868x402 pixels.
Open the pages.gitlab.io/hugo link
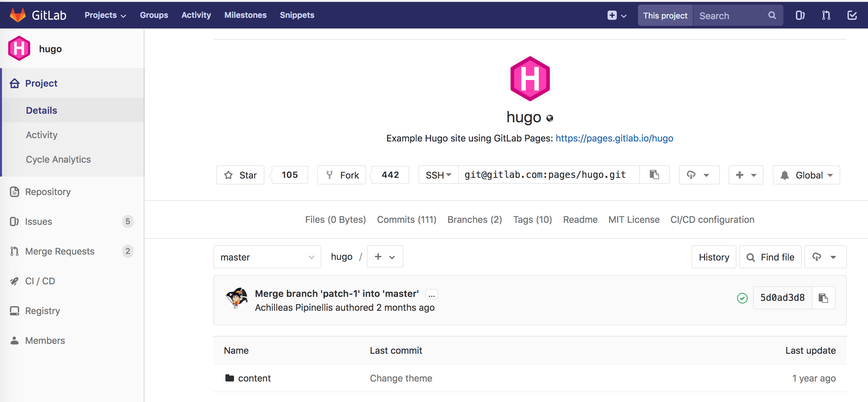614,138
